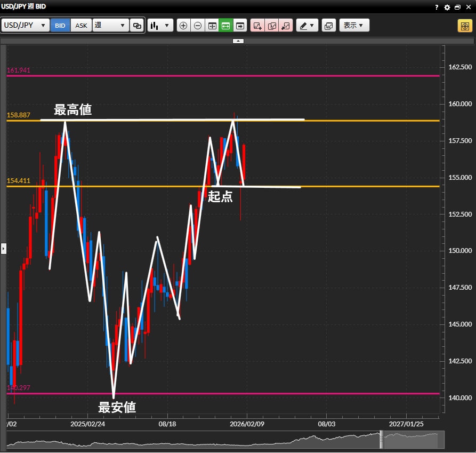
Task: Open the candlestick chart type dropdown
Action: click(x=160, y=26)
